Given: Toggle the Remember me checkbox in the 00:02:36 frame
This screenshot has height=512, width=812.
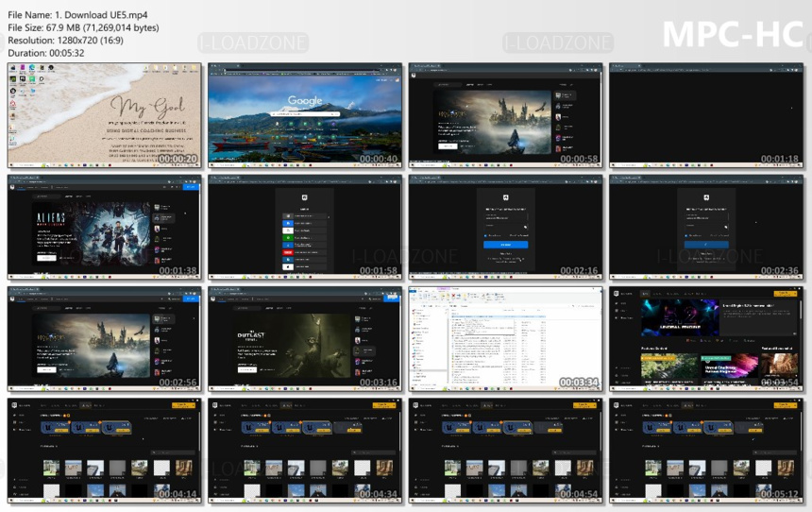Looking at the screenshot, I should pos(686,236).
